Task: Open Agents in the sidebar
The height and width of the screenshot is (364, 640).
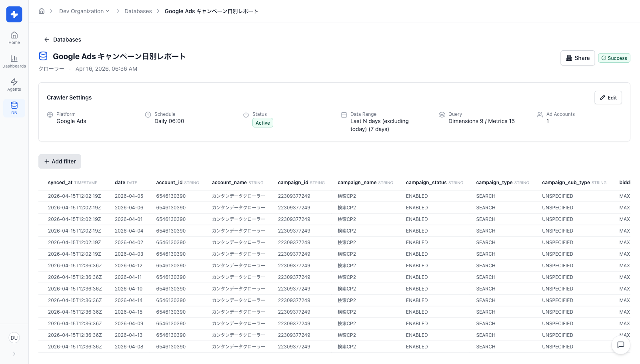Action: pyautogui.click(x=14, y=85)
